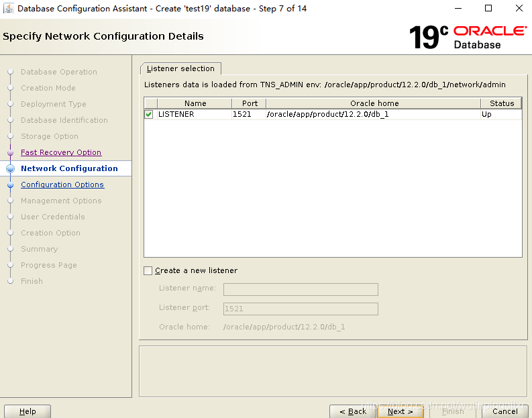Minimize the Database Configuration Assistant window
The width and height of the screenshot is (532, 418).
(x=458, y=8)
